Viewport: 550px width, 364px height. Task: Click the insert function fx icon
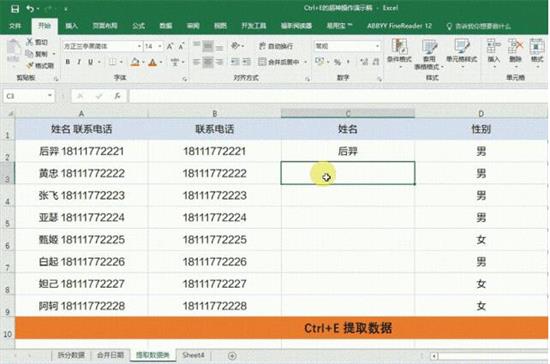pos(117,96)
